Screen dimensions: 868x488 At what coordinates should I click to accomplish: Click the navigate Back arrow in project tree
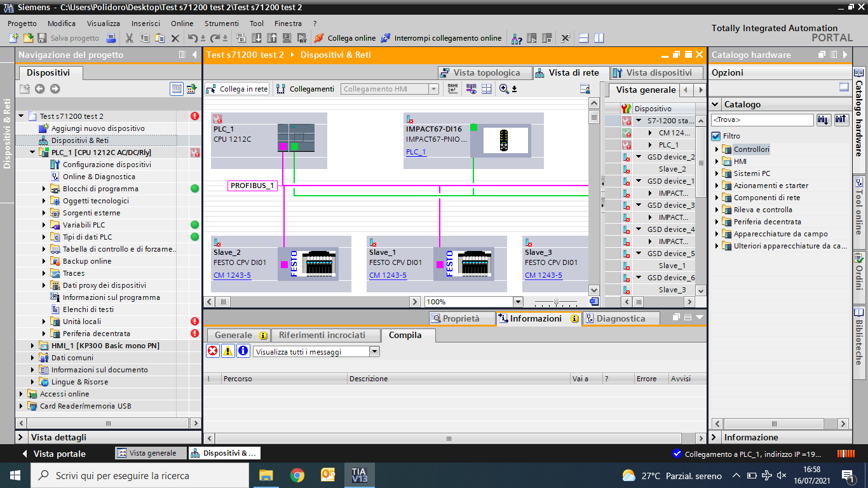coord(39,89)
